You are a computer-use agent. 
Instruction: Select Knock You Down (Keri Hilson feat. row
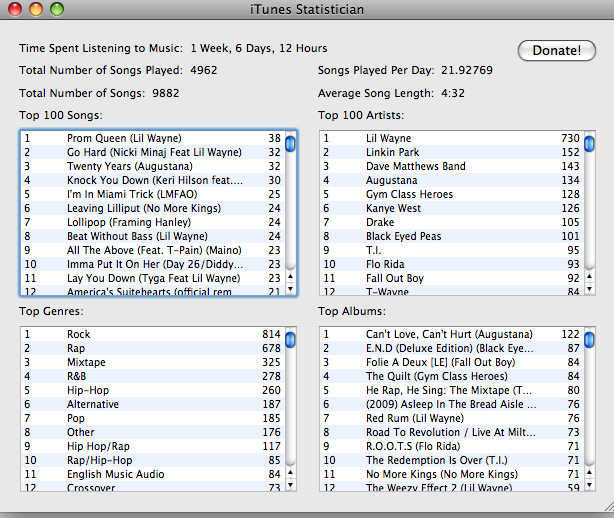click(153, 180)
